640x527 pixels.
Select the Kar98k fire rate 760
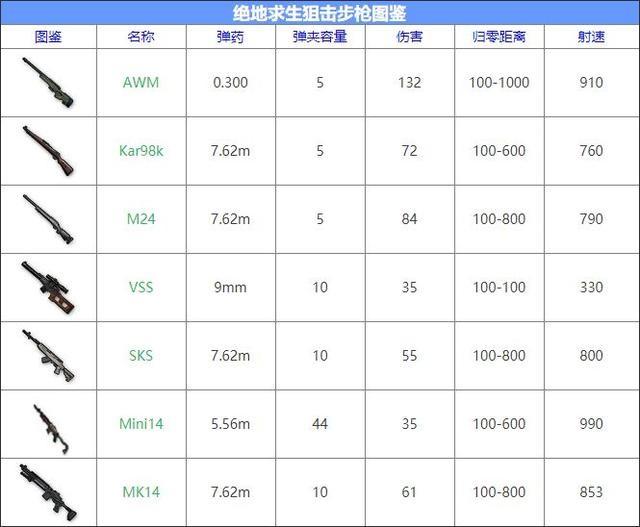point(591,151)
